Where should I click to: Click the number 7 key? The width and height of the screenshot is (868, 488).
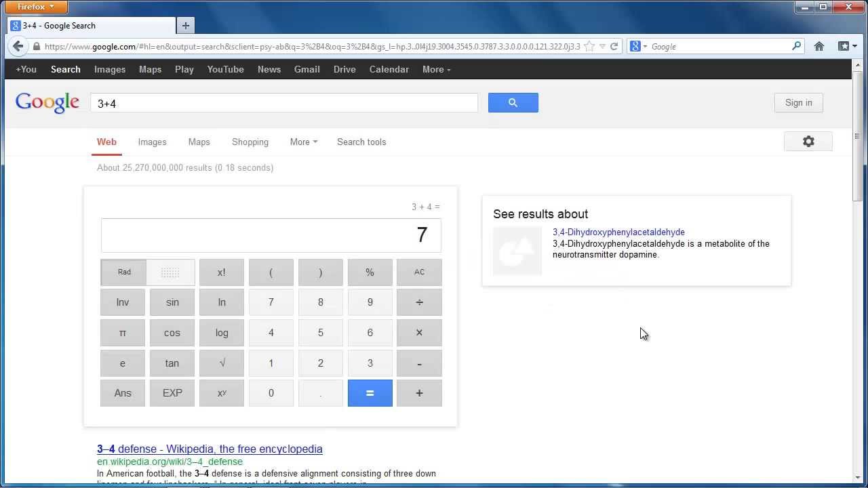pyautogui.click(x=271, y=302)
